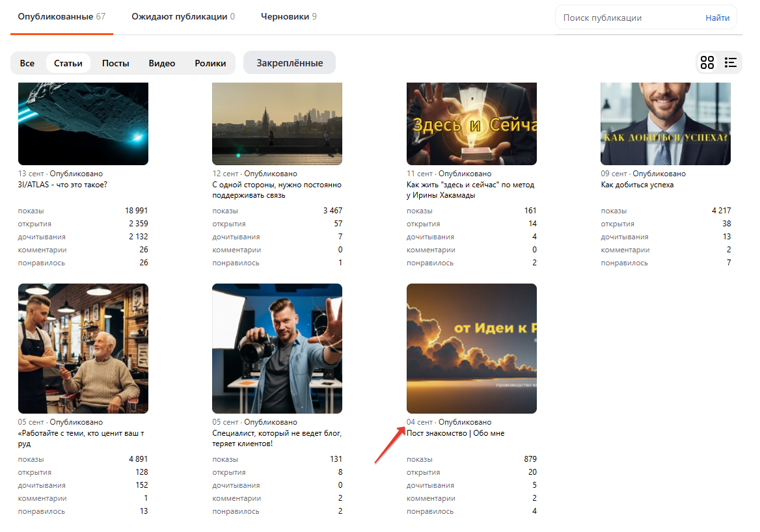
Task: Click the открытия value 128
Action: [142, 472]
